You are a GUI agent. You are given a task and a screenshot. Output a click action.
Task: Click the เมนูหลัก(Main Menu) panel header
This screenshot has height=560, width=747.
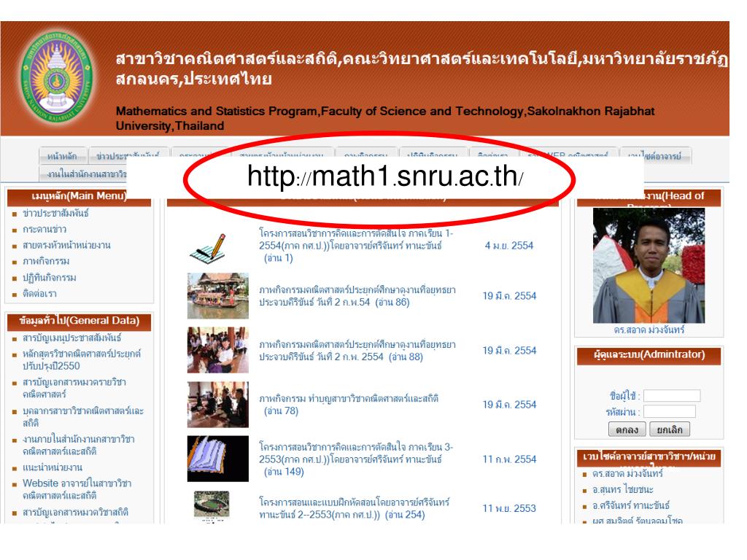[79, 196]
